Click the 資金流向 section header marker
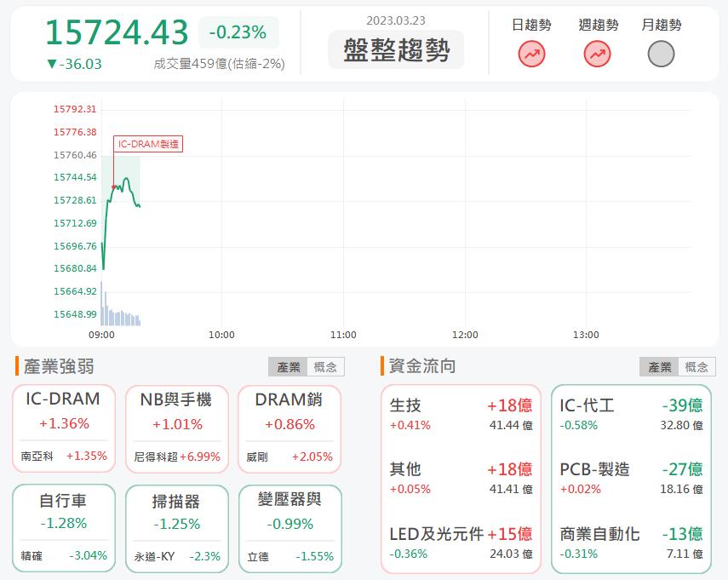The width and height of the screenshot is (728, 580). (x=382, y=366)
